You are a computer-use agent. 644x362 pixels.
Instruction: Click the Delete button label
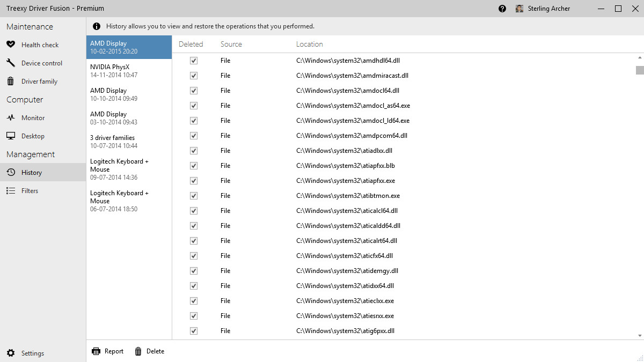click(x=155, y=351)
